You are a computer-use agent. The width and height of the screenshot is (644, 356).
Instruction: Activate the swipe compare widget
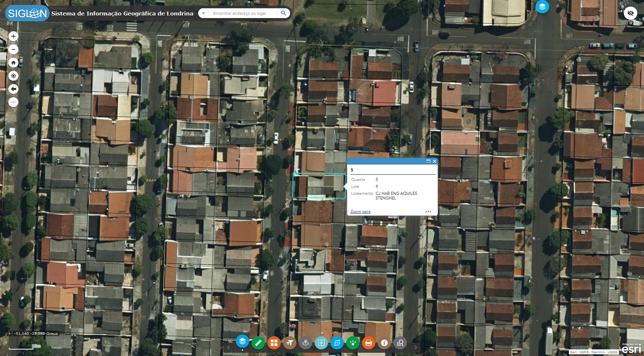click(321, 343)
